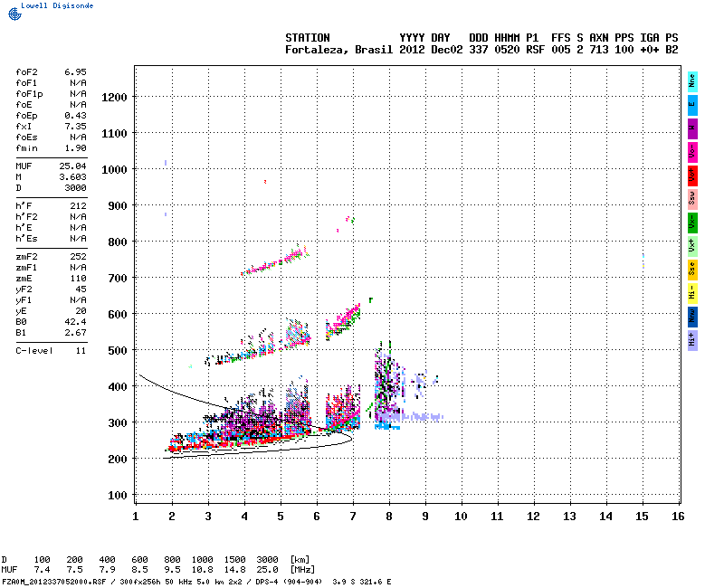The width and height of the screenshot is (724, 588).
Task: Click the bottom MUF value 25.0
Action: click(x=267, y=570)
